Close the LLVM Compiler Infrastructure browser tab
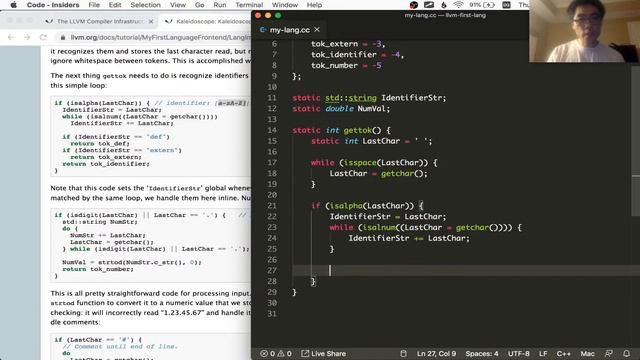This screenshot has height=360, width=640. click(x=151, y=21)
